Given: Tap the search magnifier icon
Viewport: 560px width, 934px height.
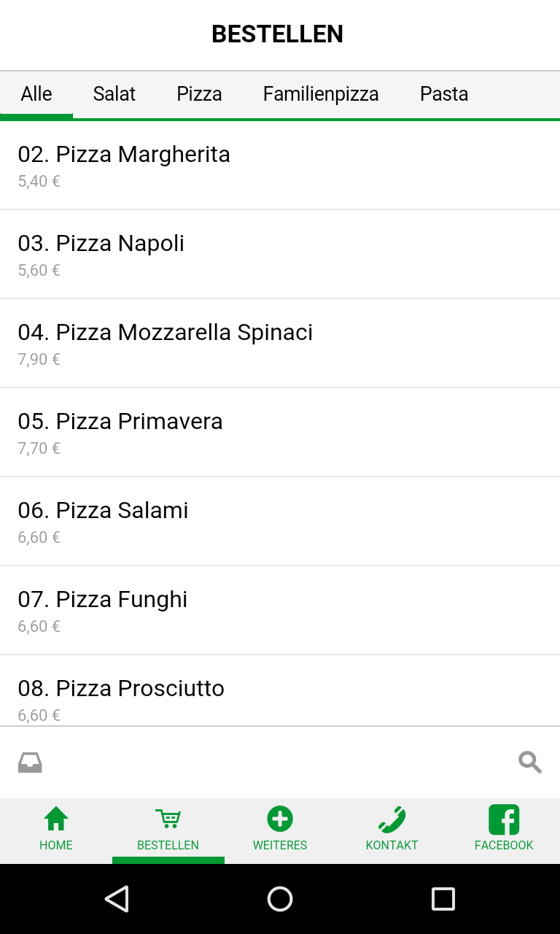Looking at the screenshot, I should tap(530, 763).
